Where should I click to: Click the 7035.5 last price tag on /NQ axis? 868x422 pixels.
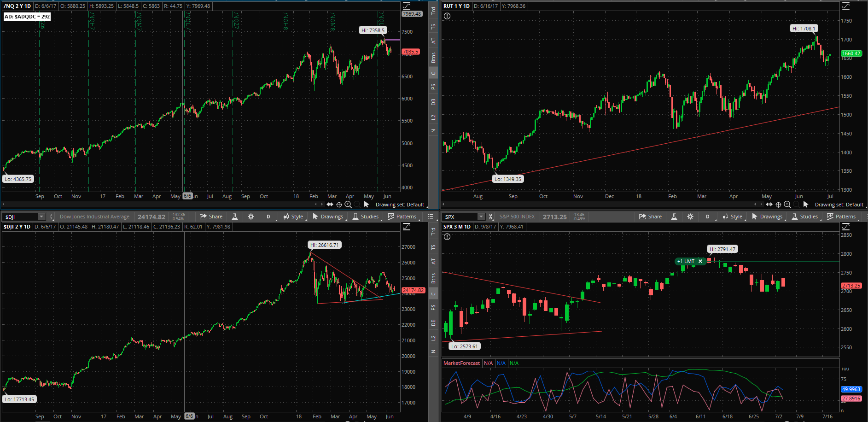point(411,52)
